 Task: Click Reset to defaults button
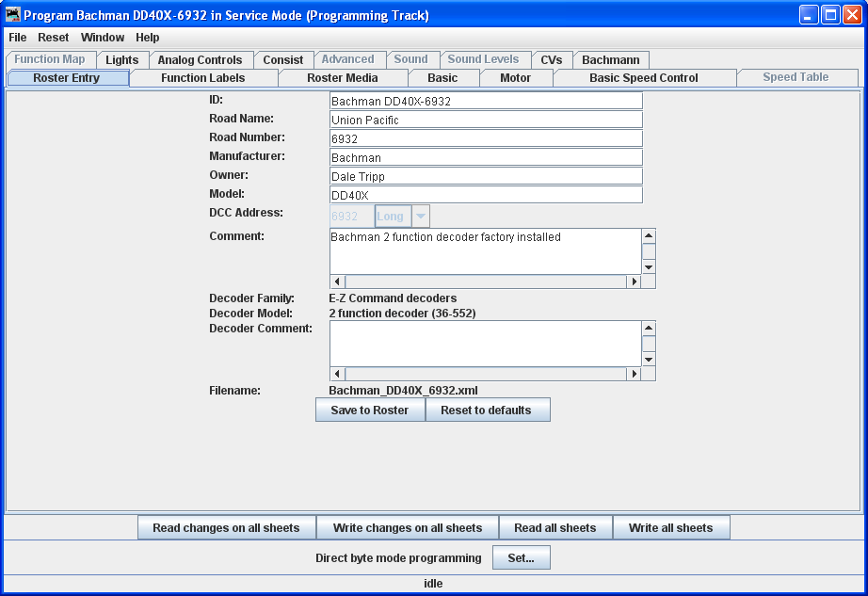[487, 411]
